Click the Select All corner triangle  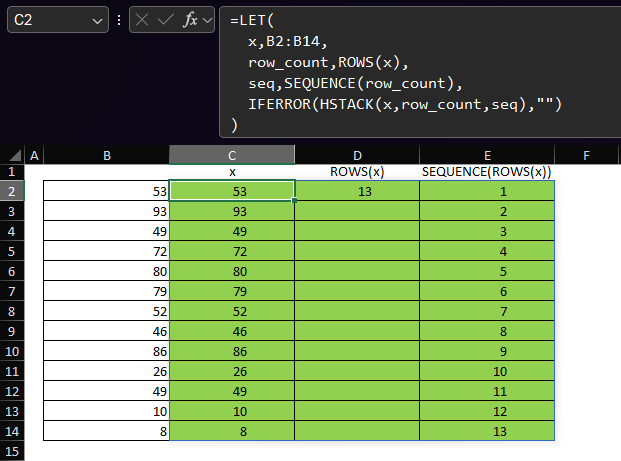pyautogui.click(x=14, y=156)
